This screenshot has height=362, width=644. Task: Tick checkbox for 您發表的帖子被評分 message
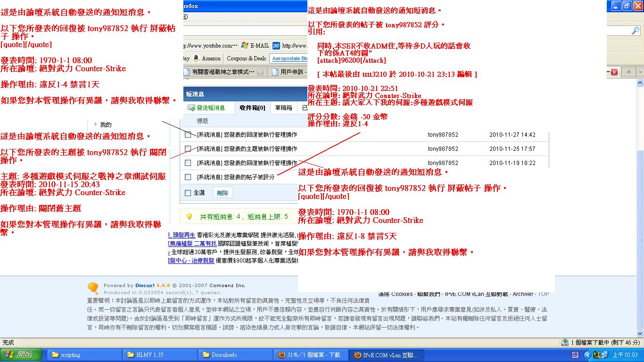point(188,177)
